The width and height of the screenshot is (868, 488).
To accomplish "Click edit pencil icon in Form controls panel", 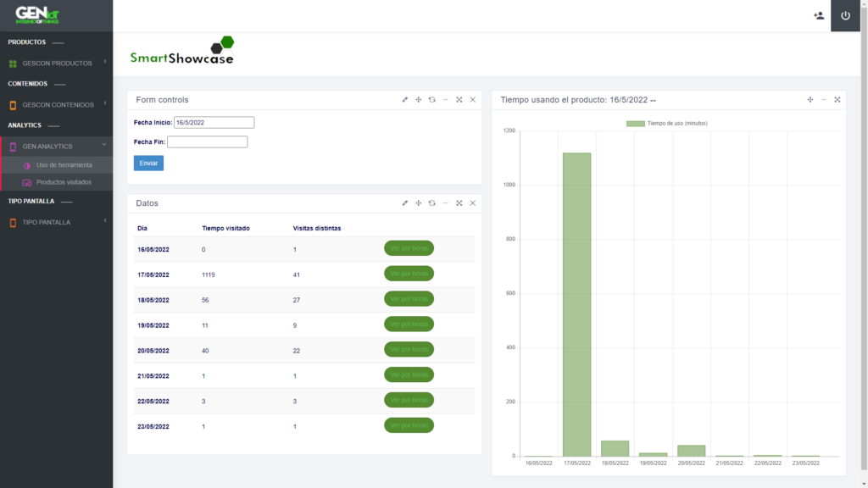I will tap(405, 100).
